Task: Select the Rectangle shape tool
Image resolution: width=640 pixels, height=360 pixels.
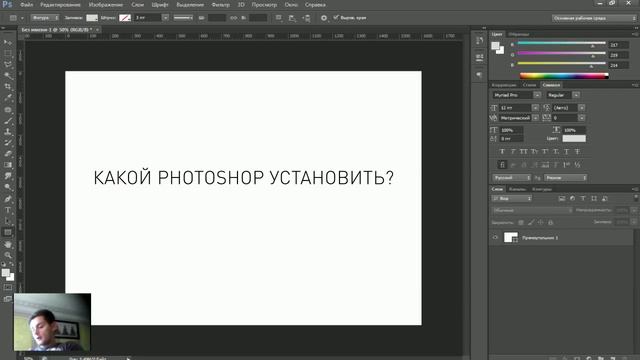Action: (8, 233)
